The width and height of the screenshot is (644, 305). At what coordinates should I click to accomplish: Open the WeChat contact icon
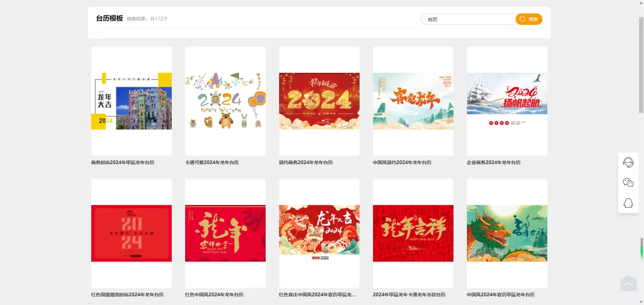[628, 182]
